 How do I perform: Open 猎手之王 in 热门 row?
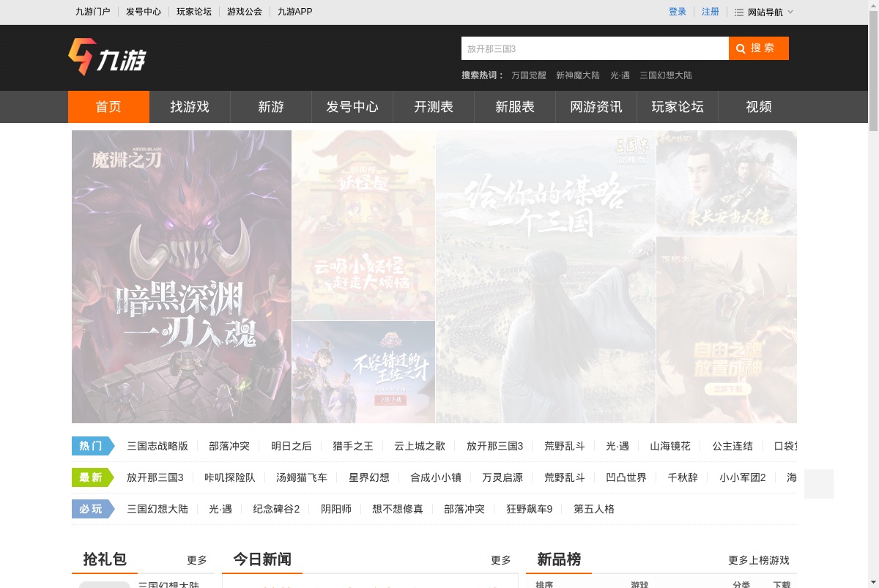coord(353,446)
